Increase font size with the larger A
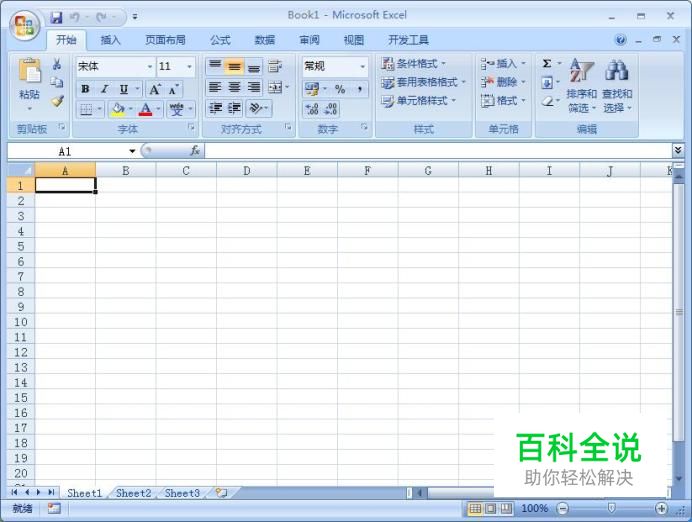This screenshot has height=522, width=692. (154, 90)
